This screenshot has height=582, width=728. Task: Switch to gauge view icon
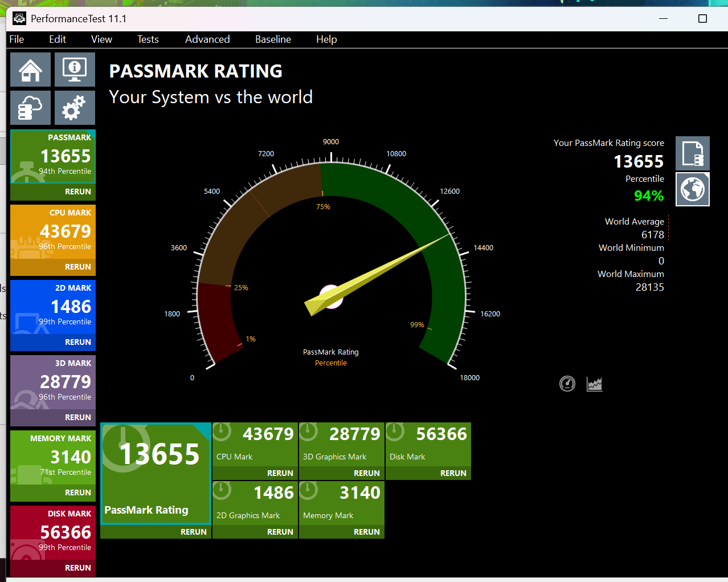coord(567,384)
